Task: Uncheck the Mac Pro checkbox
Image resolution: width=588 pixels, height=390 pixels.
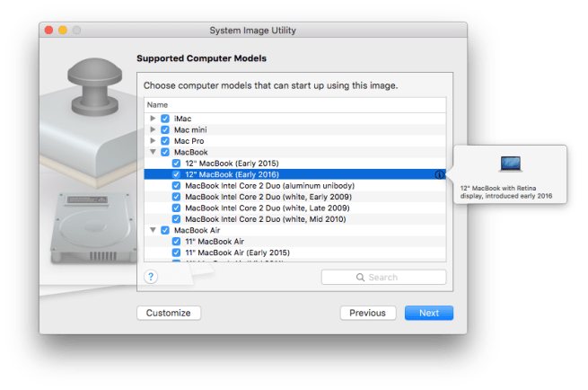Action: [x=165, y=141]
